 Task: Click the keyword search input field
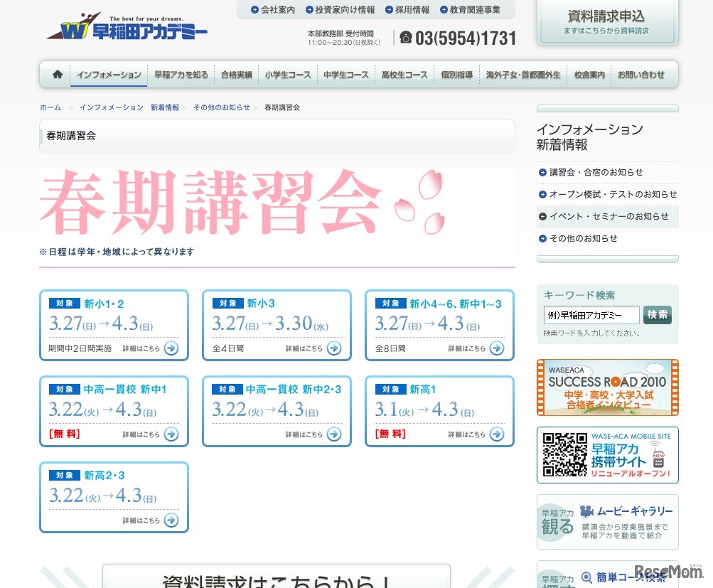[591, 315]
